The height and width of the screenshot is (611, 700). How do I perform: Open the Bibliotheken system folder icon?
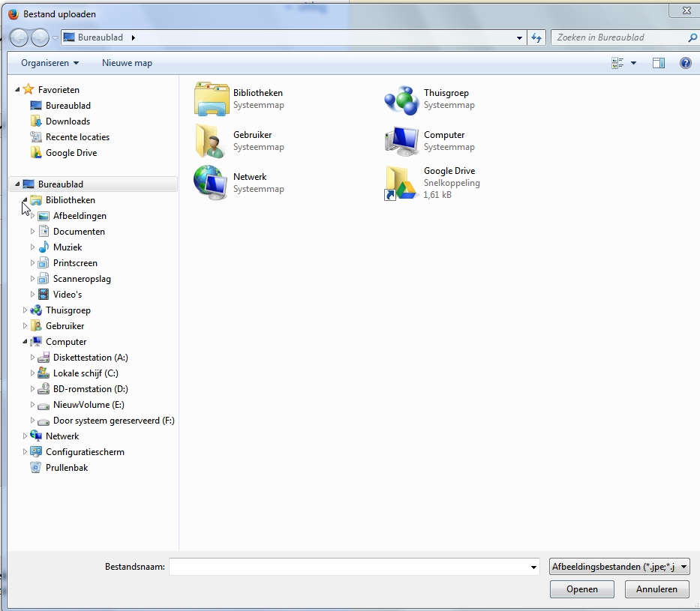tap(211, 99)
